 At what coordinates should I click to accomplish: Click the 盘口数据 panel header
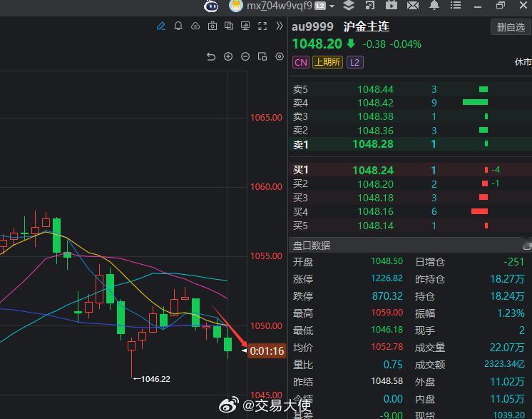coord(410,246)
